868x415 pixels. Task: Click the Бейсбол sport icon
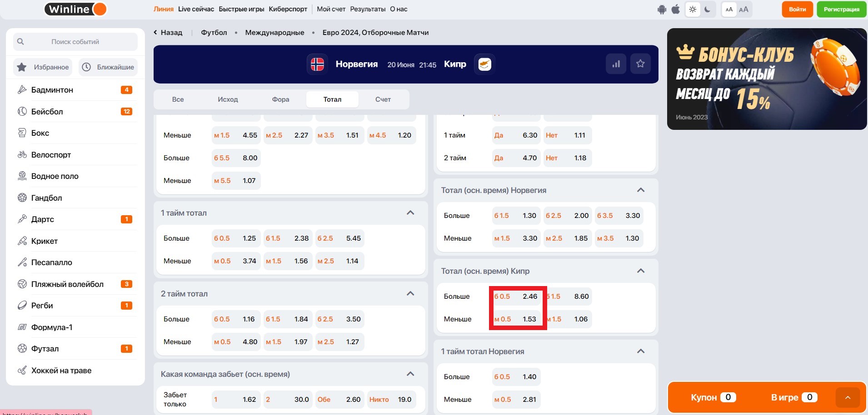(22, 111)
